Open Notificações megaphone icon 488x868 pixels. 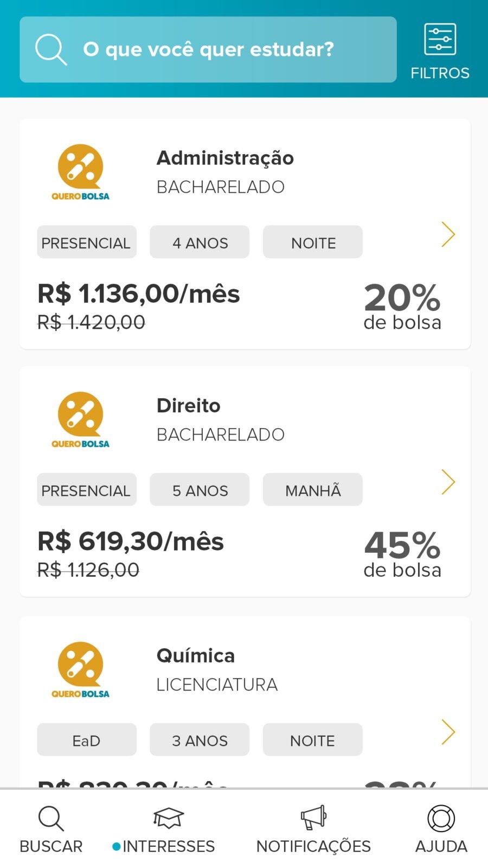[313, 818]
